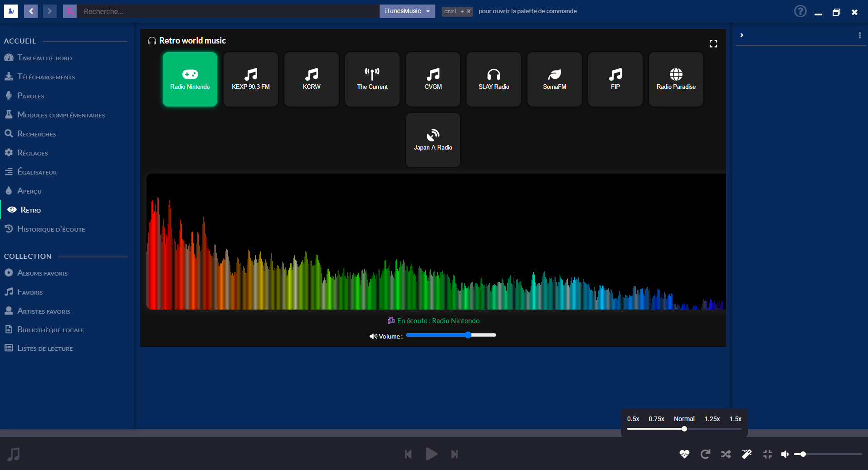Open the help question mark icon
Screen dimensions: 868x470
800,11
